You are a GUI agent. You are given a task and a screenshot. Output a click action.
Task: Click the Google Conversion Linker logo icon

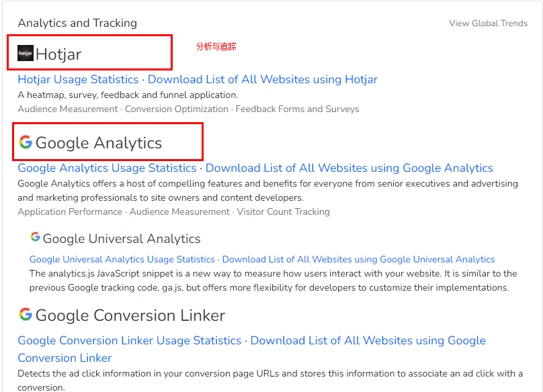tap(26, 314)
